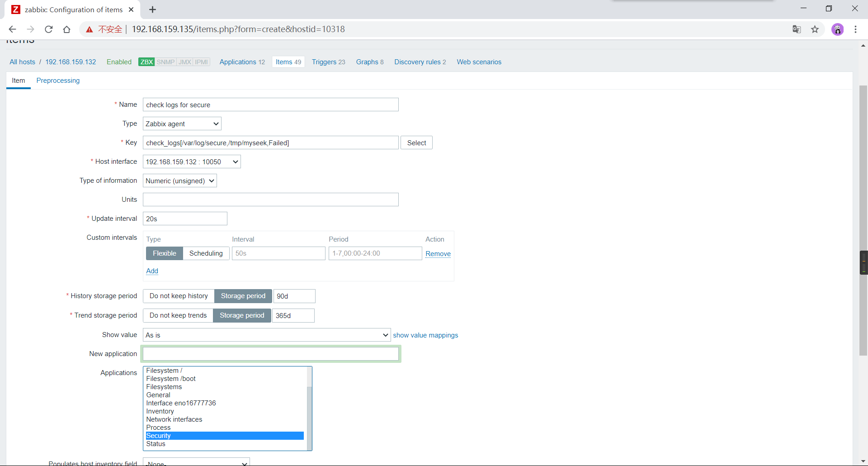Choose Storage period for trends
The height and width of the screenshot is (466, 868).
pos(242,315)
